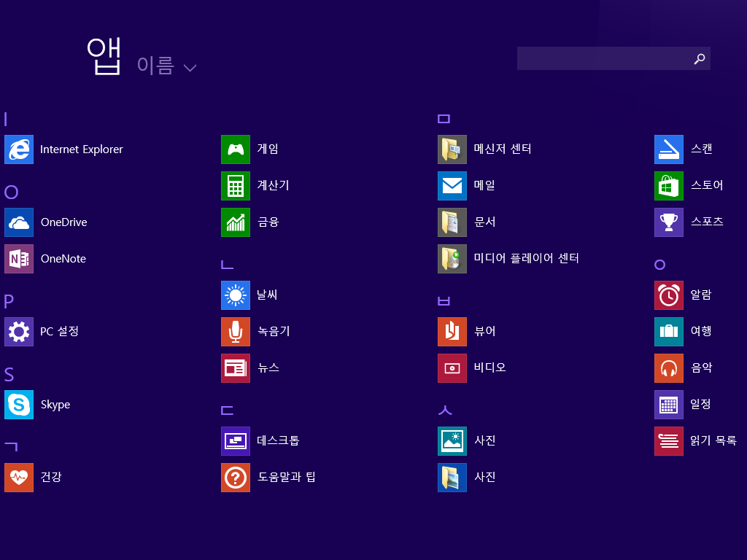Click the ㅇ group header
Viewport: 747px width, 560px height.
659,265
